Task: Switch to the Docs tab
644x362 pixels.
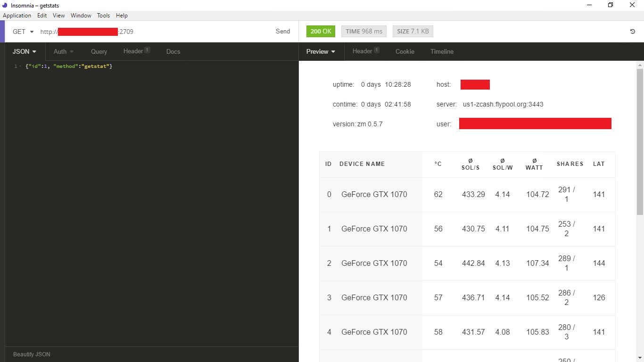Action: 173,51
